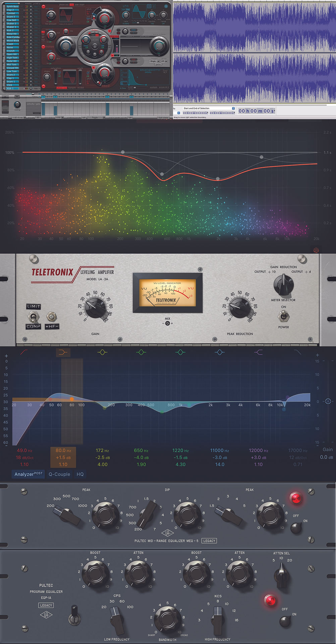Click the MEQ-5 low Peak gain knob
Image resolution: width=336 pixels, height=644 pixels.
(x=105, y=515)
